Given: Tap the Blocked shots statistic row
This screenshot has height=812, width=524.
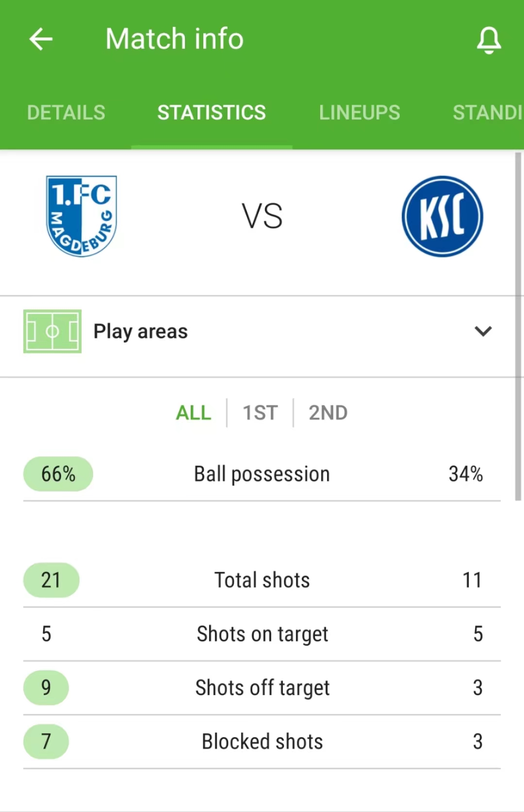Looking at the screenshot, I should pos(262,742).
